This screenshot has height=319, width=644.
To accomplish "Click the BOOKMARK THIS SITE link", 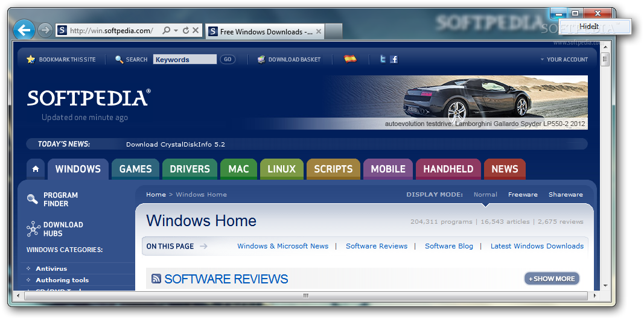I will point(68,60).
